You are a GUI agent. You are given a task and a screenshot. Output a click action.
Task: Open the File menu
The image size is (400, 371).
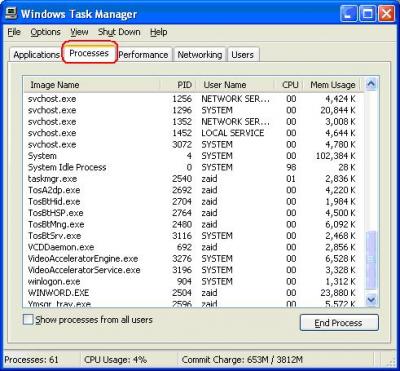tap(14, 32)
